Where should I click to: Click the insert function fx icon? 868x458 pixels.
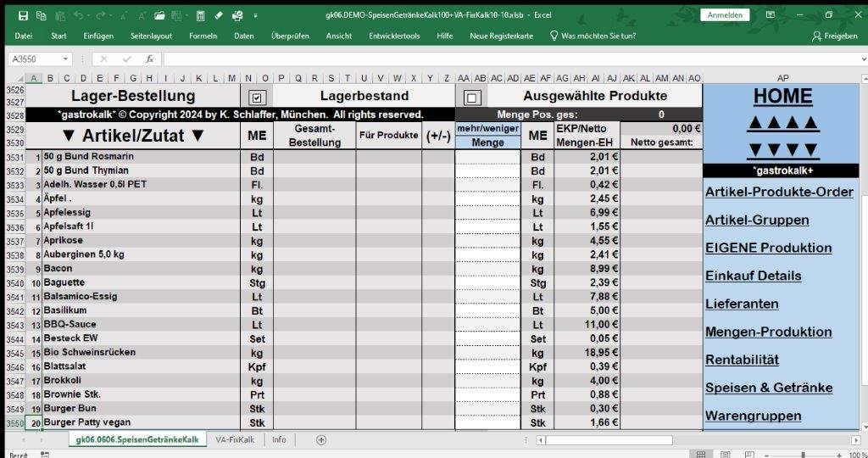click(149, 59)
